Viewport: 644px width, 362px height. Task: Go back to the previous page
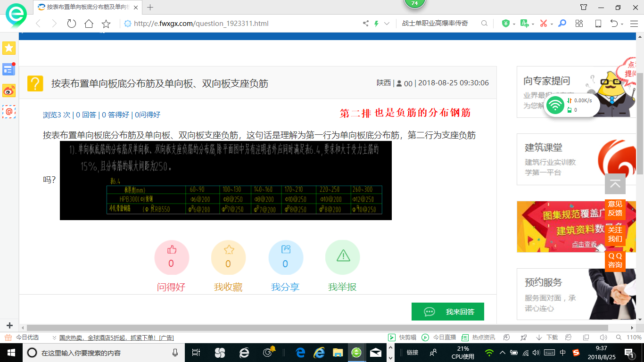click(x=38, y=24)
